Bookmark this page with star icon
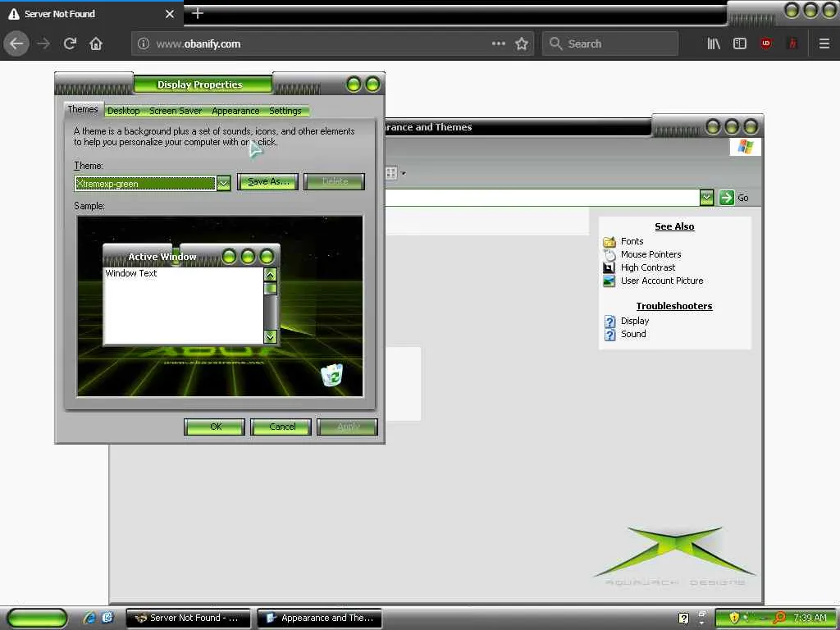840x630 pixels. [521, 43]
